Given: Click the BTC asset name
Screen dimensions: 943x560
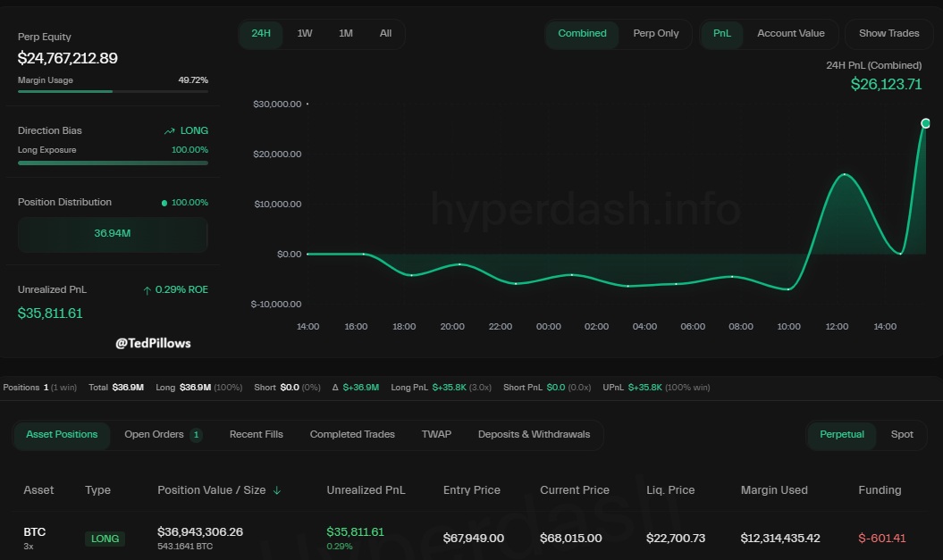Looking at the screenshot, I should (x=34, y=532).
